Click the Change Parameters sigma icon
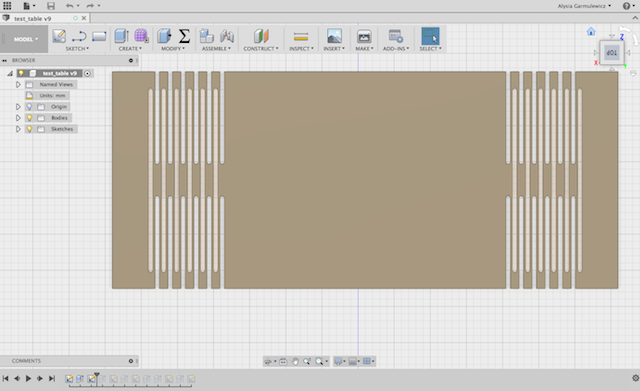 [x=184, y=36]
